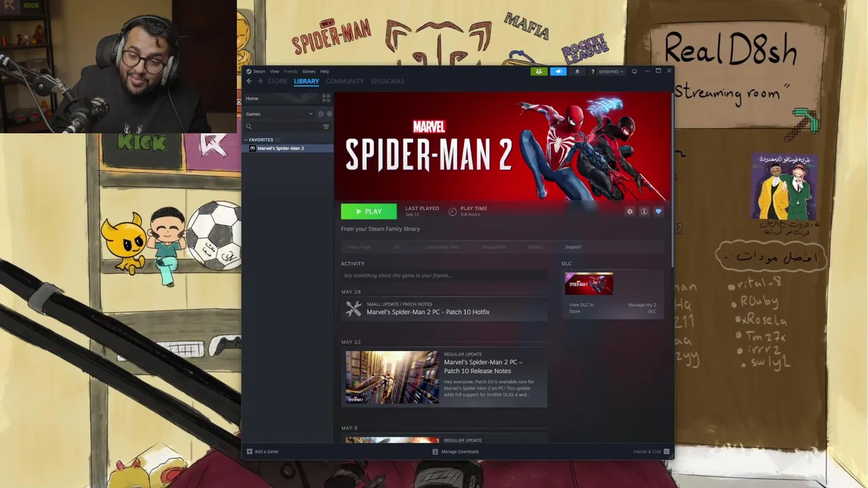
Task: Click the wrench patch notes icon
Action: [353, 308]
